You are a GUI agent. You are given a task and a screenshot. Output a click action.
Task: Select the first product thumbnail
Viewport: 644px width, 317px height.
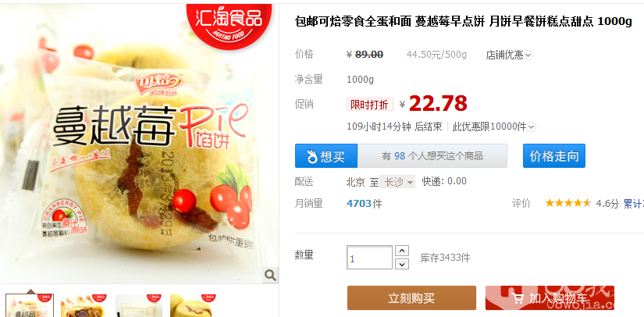point(30,305)
